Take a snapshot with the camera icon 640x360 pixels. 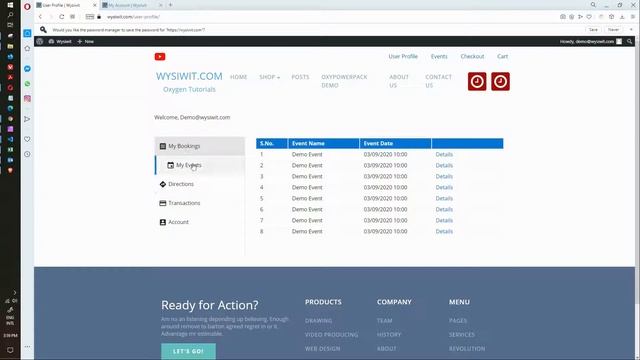point(562,17)
